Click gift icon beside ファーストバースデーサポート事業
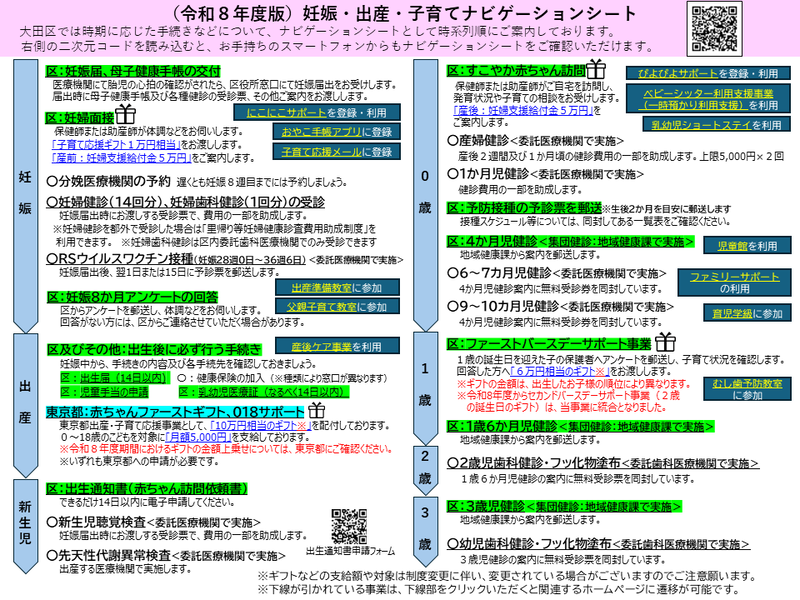Screen dimensions: 800x600 pos(666,343)
